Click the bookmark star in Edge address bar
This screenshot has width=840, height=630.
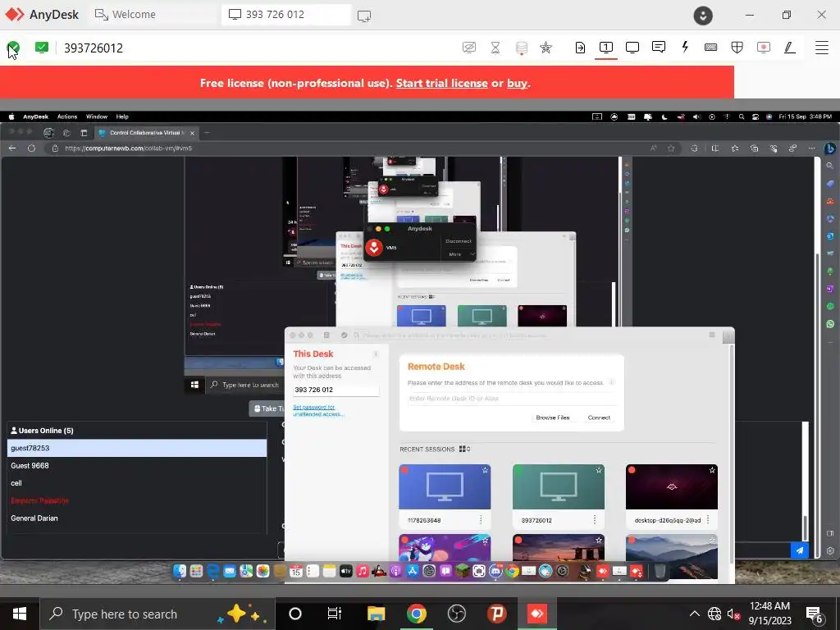coord(671,148)
